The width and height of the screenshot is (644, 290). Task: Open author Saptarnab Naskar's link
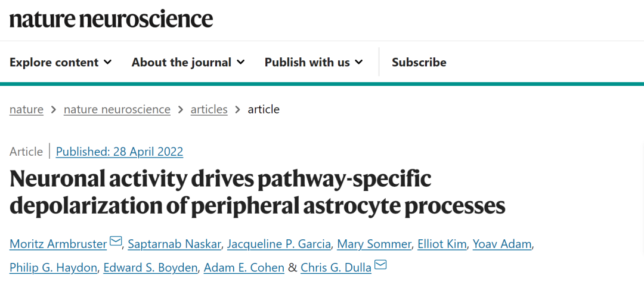(175, 244)
